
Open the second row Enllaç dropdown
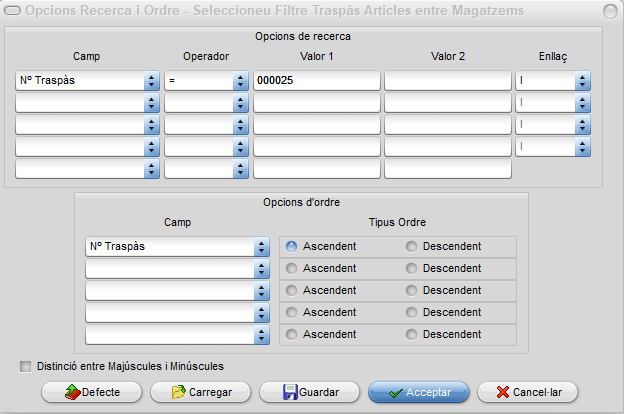click(553, 103)
